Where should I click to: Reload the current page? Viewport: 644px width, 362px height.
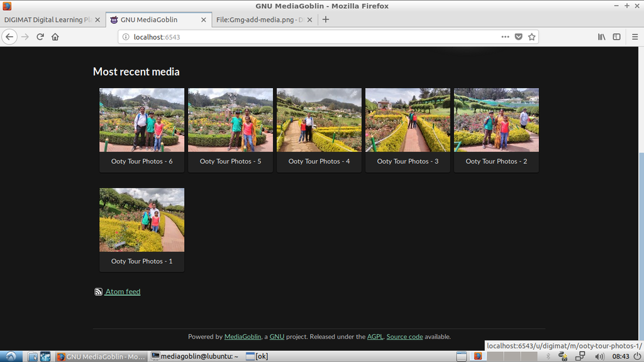tap(40, 37)
